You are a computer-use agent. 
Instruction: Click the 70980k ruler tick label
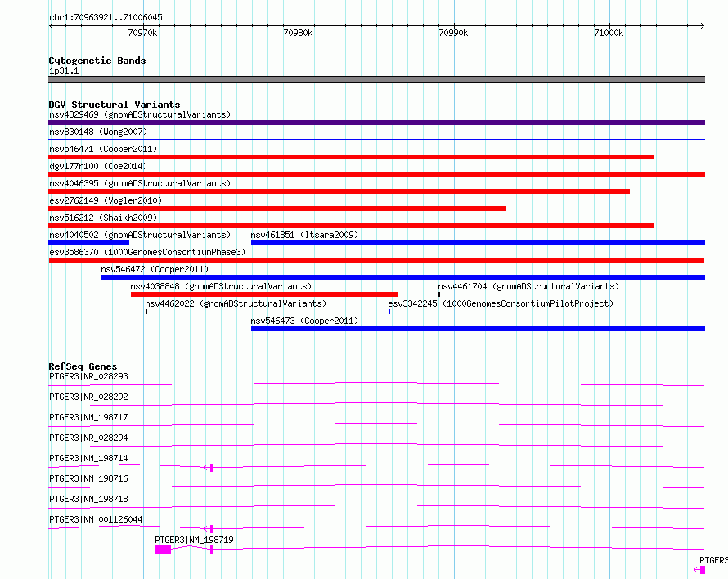pyautogui.click(x=298, y=33)
